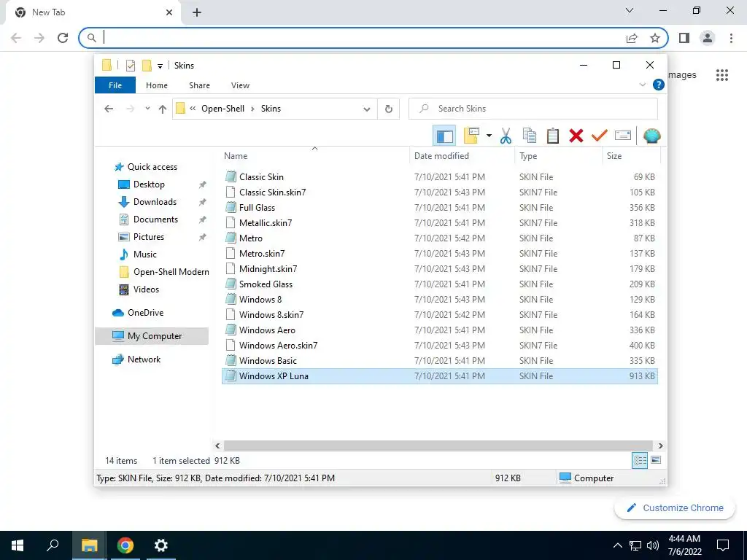Viewport: 747px width, 560px height.
Task: Open Google apps grid in Chrome
Action: pos(721,75)
